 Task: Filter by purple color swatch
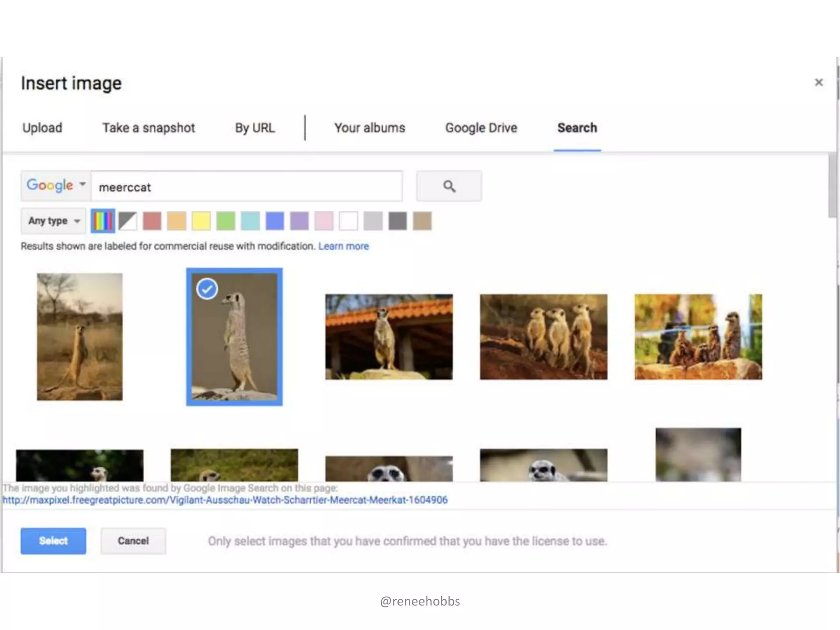pos(299,221)
